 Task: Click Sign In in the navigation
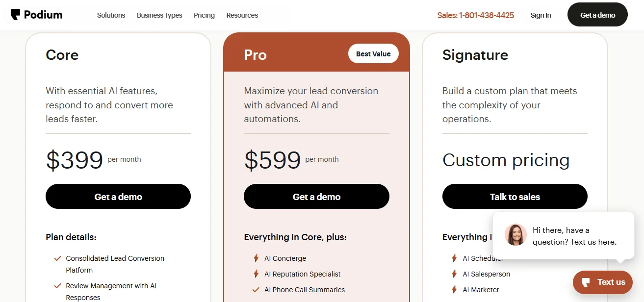541,15
